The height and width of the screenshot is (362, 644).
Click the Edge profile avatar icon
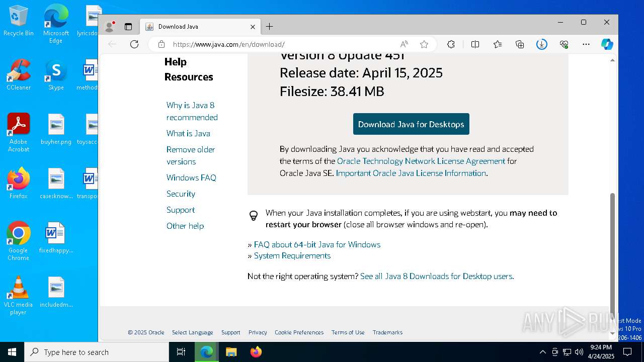[x=109, y=27]
